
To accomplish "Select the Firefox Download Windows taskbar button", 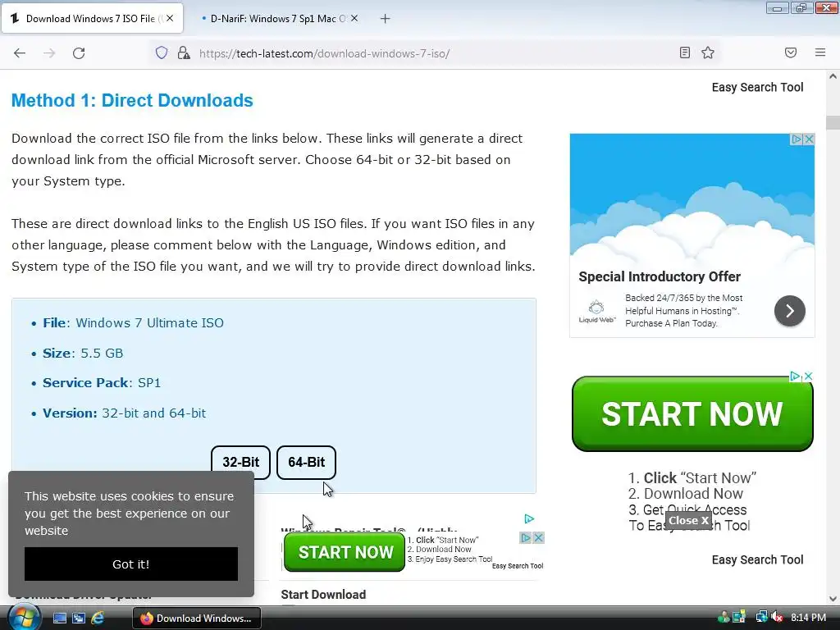I will pos(197,619).
